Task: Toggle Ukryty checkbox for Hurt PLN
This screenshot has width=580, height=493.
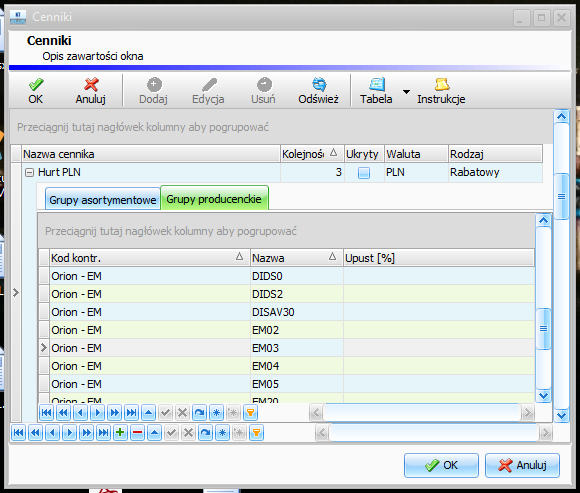Action: [364, 173]
